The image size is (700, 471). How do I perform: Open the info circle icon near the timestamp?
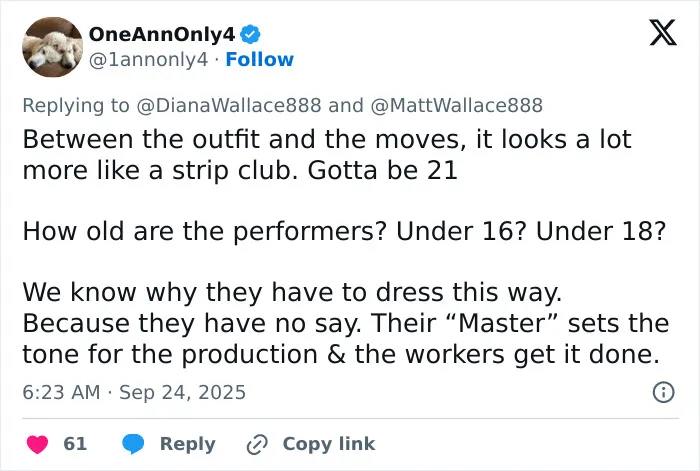(663, 392)
